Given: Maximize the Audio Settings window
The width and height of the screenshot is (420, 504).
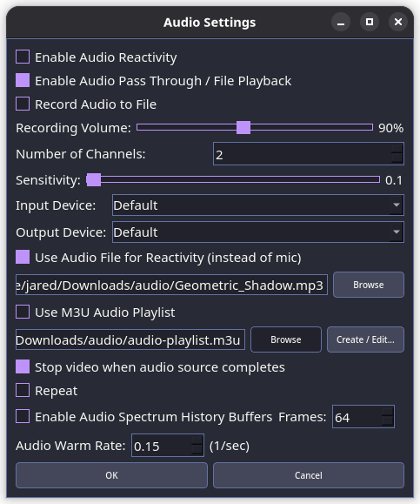Looking at the screenshot, I should (x=370, y=22).
